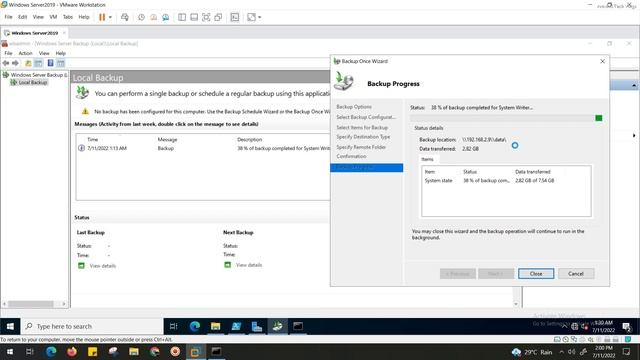Click the guest Type here to search box

[92, 327]
